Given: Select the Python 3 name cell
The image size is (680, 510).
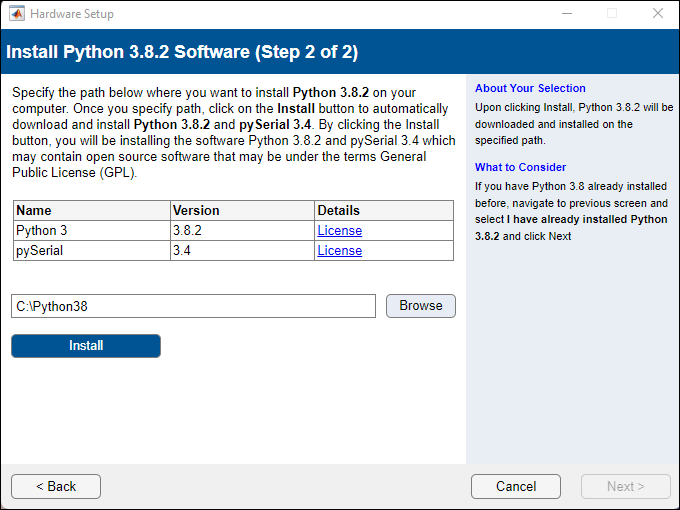Looking at the screenshot, I should [x=42, y=231].
